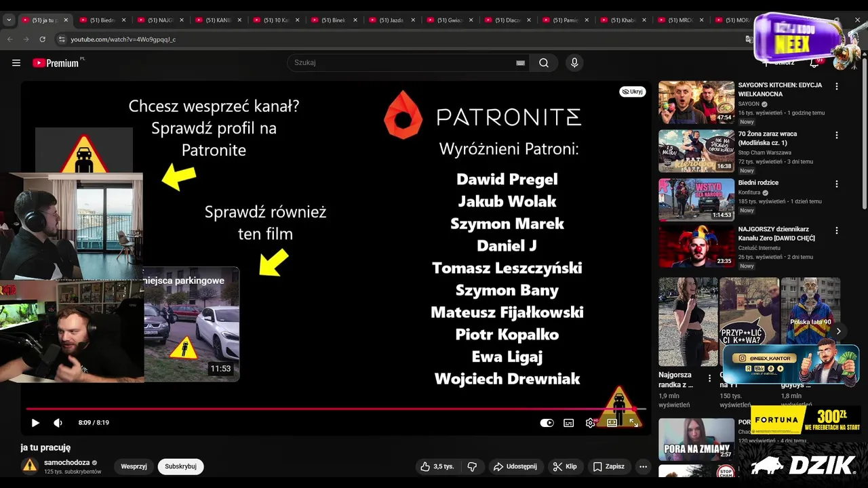This screenshot has width=868, height=488.
Task: Open '70 Żona zaraz wraca' video thumbnail
Action: (696, 151)
